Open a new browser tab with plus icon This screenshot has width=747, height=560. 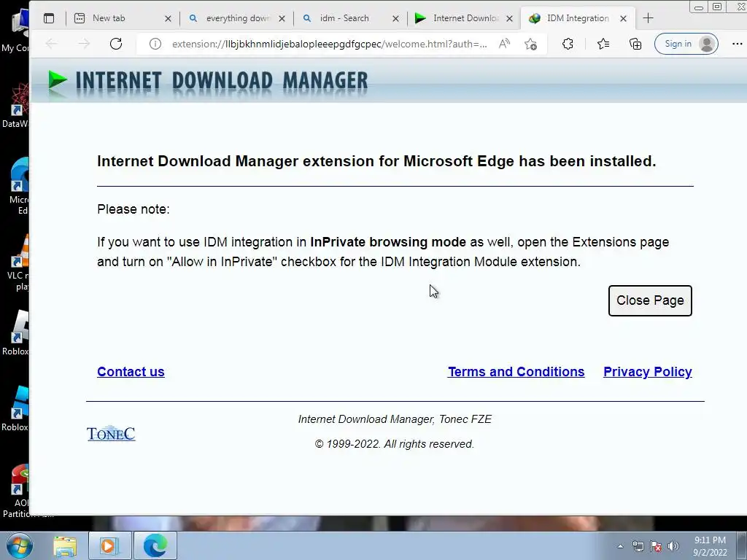pyautogui.click(x=648, y=18)
